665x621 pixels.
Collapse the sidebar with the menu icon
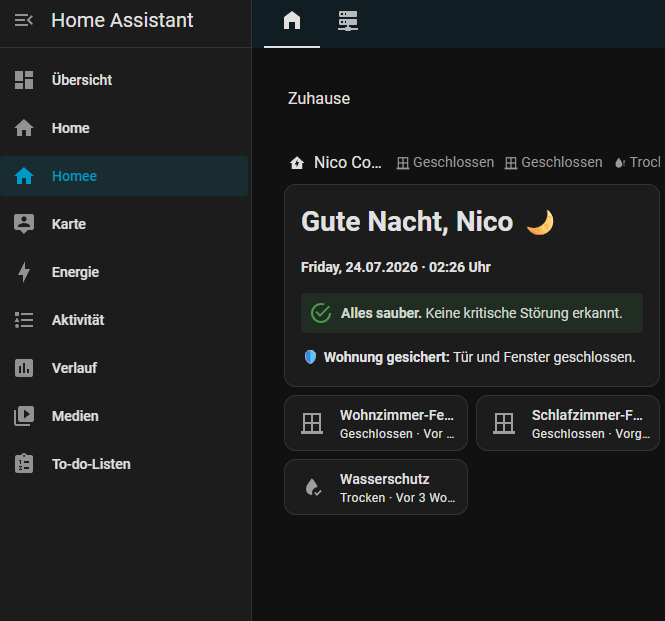pyautogui.click(x=24, y=20)
